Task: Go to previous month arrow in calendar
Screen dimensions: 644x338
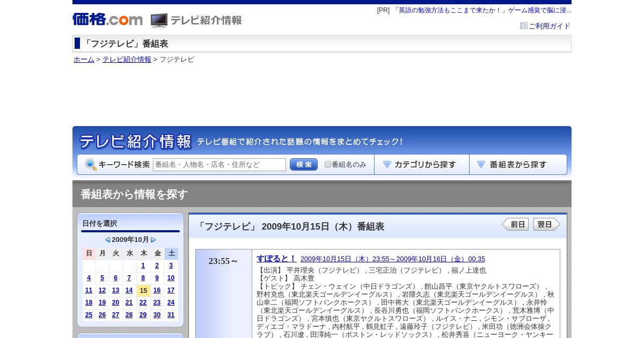Action: (x=107, y=240)
